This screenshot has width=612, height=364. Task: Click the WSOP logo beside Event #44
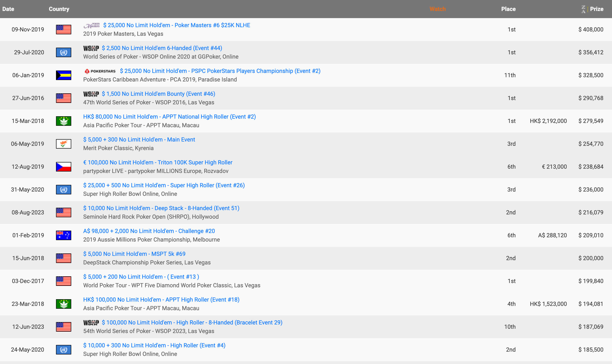tap(91, 48)
